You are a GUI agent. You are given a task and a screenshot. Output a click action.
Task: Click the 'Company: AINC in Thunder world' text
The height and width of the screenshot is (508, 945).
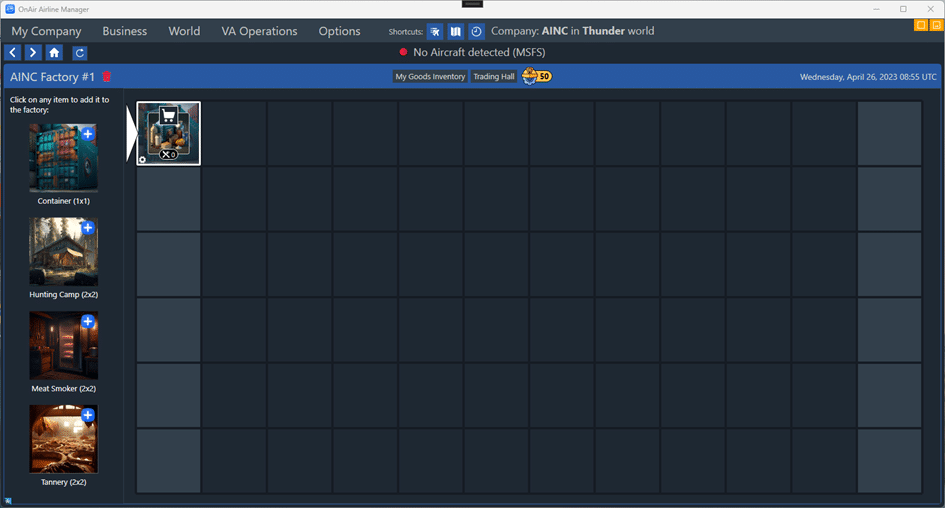pyautogui.click(x=573, y=31)
